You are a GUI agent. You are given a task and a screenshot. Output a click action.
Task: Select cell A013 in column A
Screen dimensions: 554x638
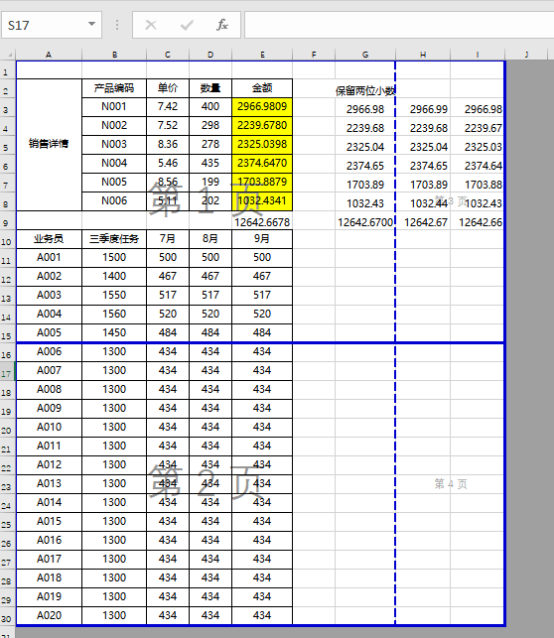pos(49,484)
